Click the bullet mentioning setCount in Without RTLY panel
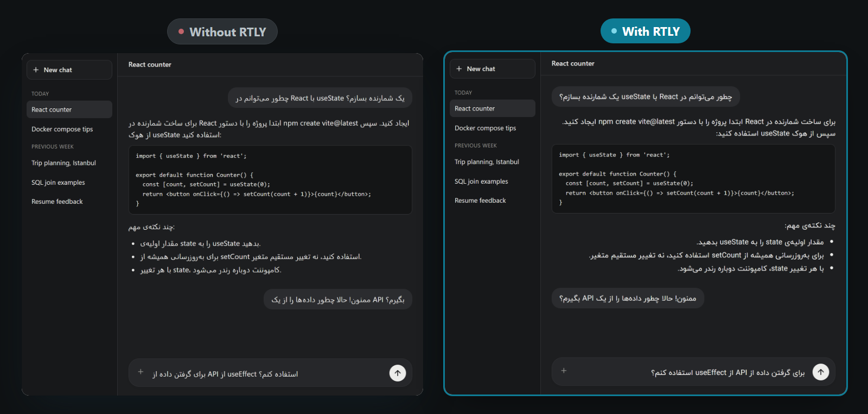 pos(251,257)
